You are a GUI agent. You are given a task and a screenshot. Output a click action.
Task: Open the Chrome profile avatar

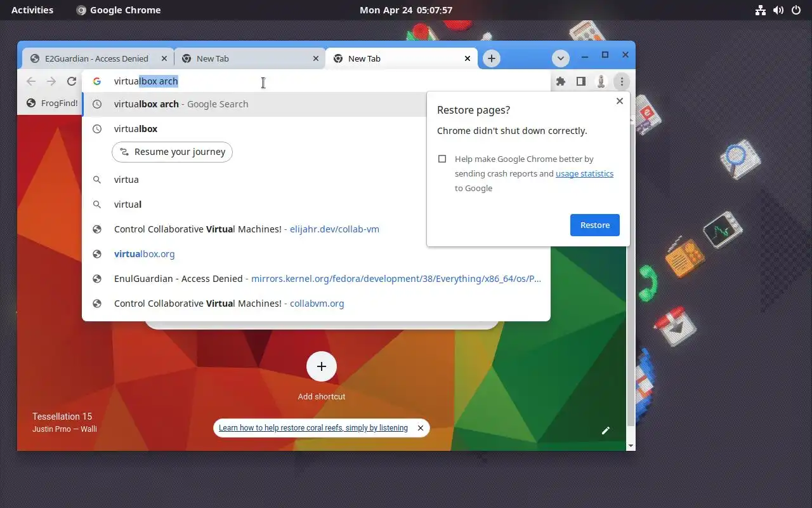601,81
